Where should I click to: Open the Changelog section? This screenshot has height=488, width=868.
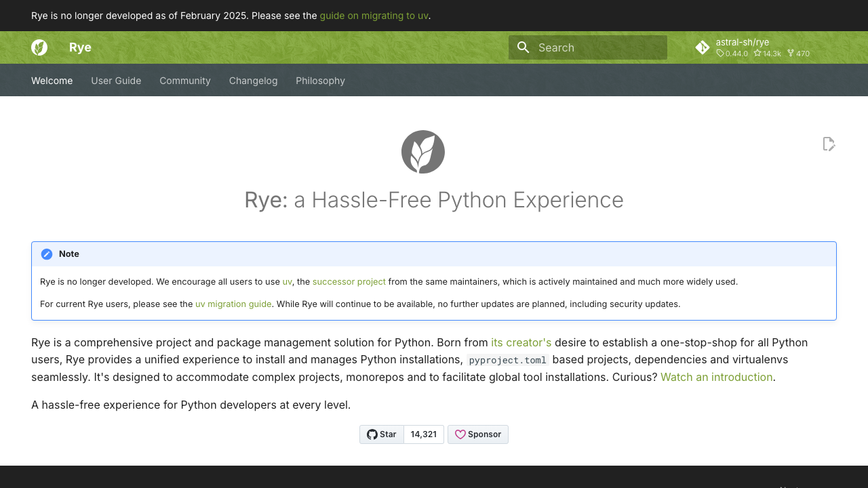(253, 80)
